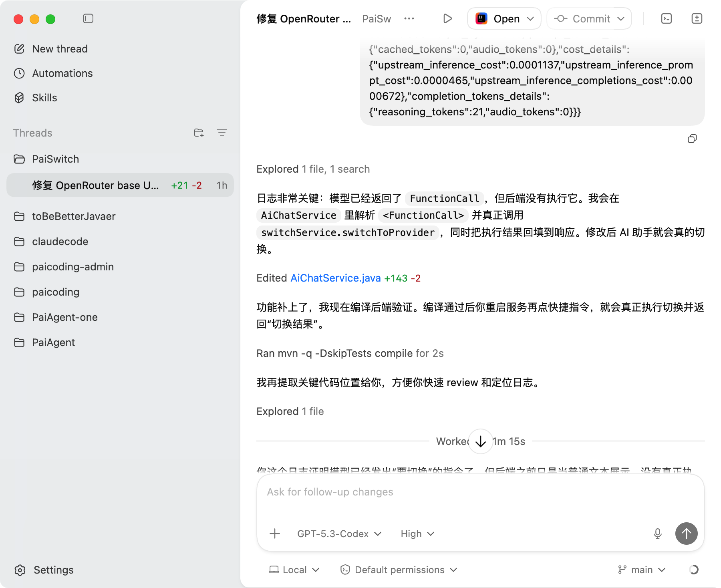This screenshot has width=721, height=588.
Task: Open the High reasoning effort dropdown
Action: coord(417,534)
